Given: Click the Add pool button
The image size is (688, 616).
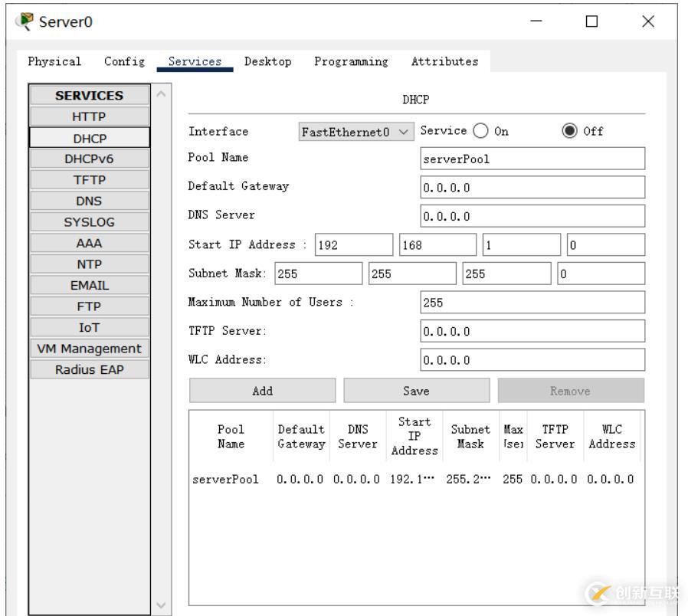Looking at the screenshot, I should pyautogui.click(x=262, y=391).
